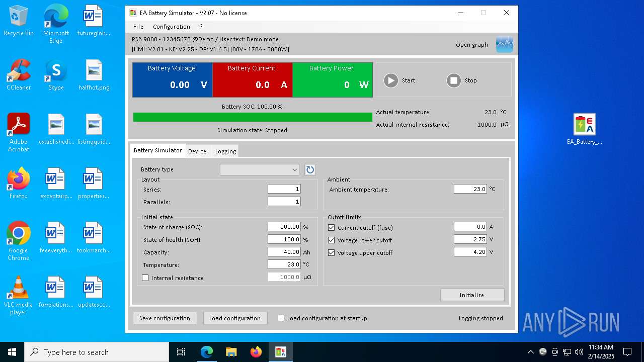Edit the Series value field
This screenshot has width=644, height=362.
[x=284, y=189]
